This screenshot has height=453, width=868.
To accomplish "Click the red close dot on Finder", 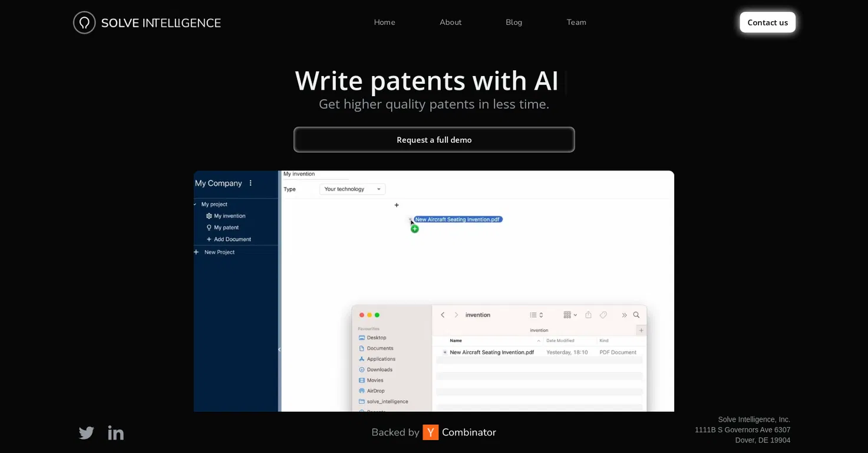I will 362,316.
